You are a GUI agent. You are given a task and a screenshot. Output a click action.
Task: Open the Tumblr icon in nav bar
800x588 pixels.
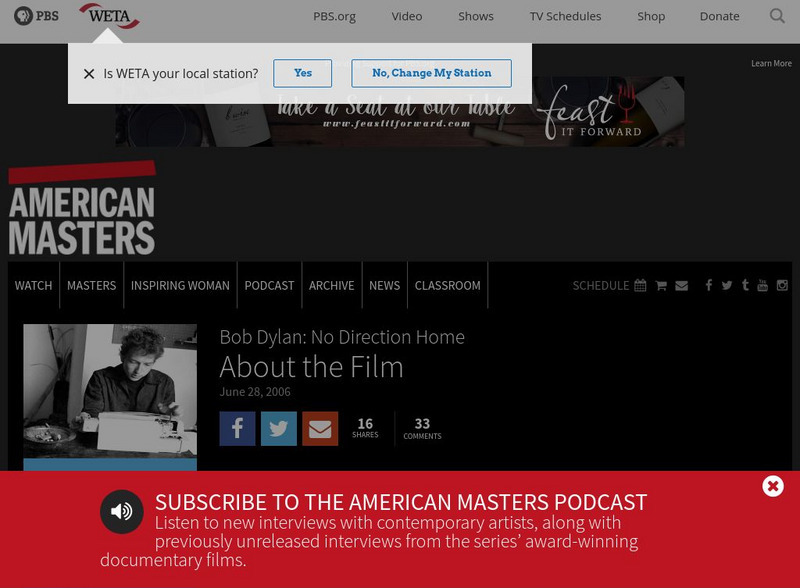745,285
